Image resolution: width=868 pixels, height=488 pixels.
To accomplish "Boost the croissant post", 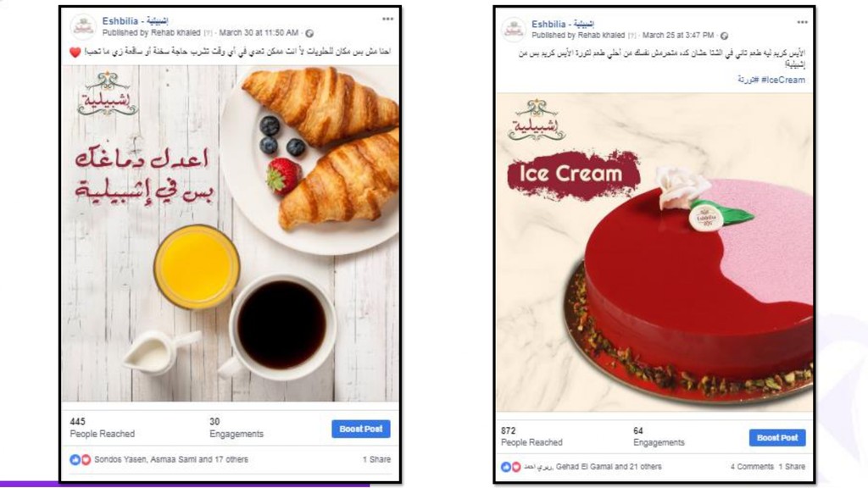I will tap(361, 429).
